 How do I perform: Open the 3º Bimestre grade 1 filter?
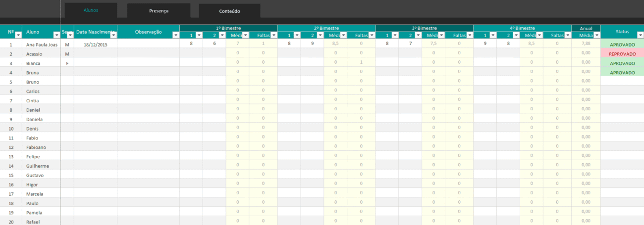[395, 35]
